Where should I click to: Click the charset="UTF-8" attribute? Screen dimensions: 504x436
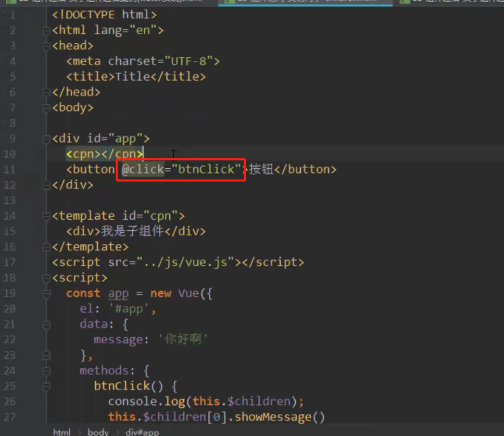tap(160, 61)
